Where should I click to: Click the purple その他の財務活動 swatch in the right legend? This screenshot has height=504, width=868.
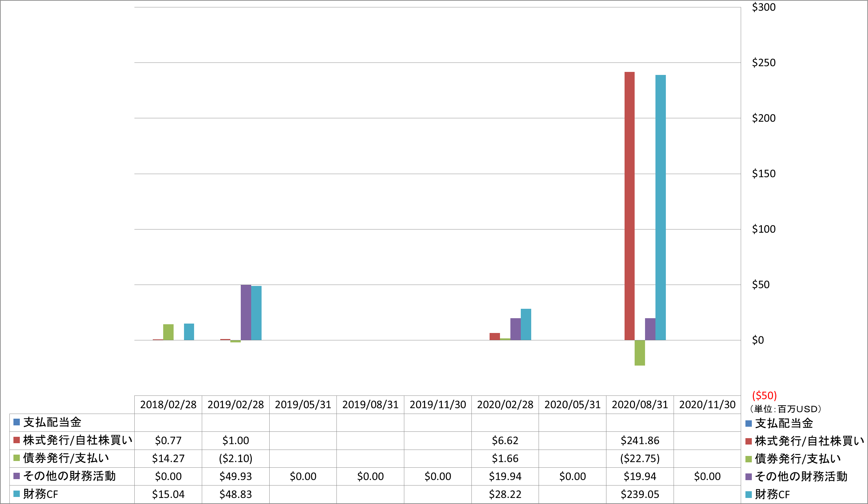pyautogui.click(x=748, y=477)
